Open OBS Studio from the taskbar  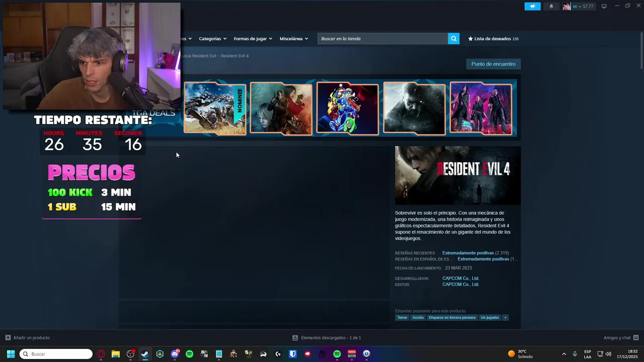coord(130,354)
